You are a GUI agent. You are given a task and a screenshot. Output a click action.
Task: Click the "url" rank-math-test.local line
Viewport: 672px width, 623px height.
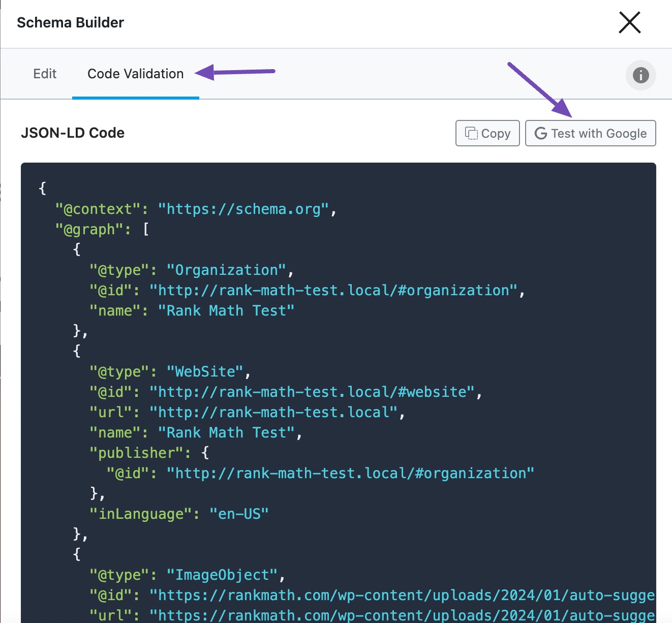(x=247, y=412)
